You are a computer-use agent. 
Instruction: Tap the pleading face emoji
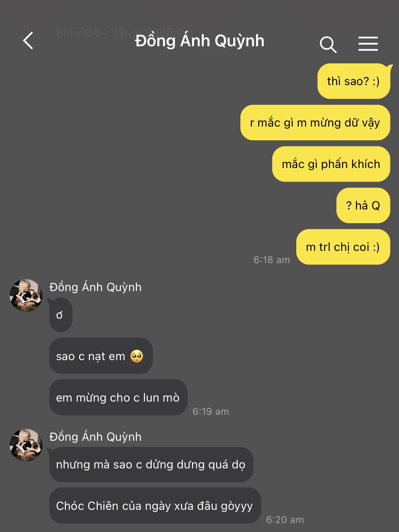(x=137, y=356)
